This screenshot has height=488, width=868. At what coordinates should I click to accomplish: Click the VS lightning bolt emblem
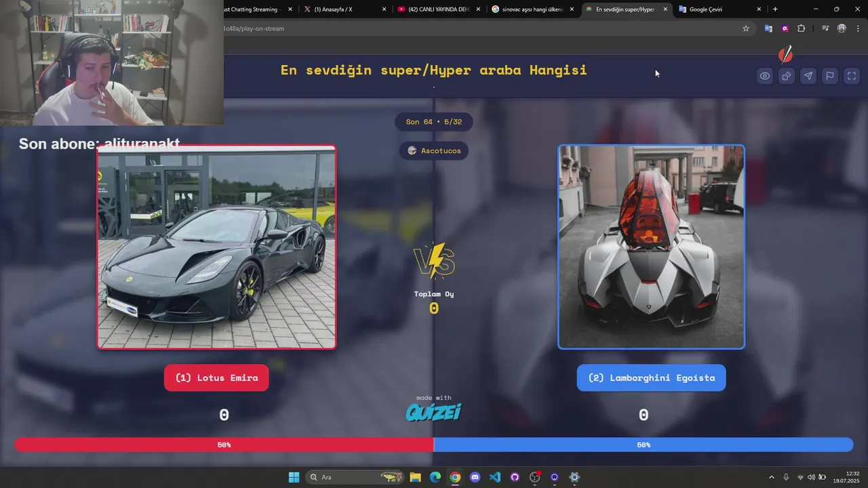tap(434, 262)
